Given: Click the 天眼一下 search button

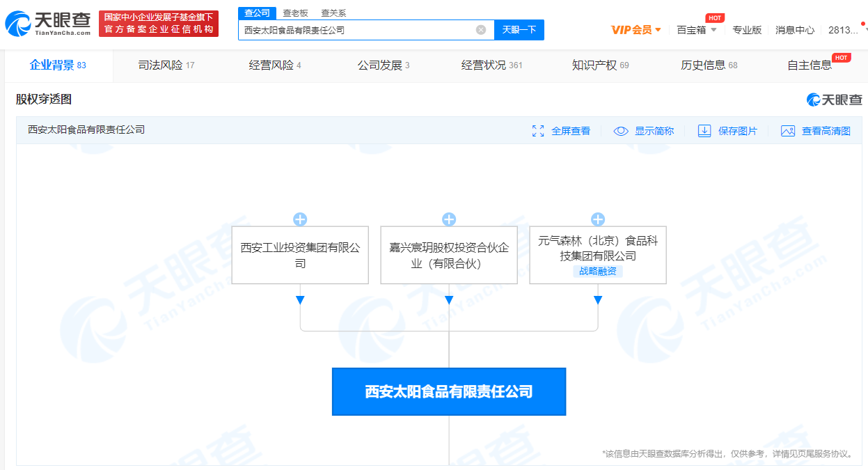Looking at the screenshot, I should 519,30.
